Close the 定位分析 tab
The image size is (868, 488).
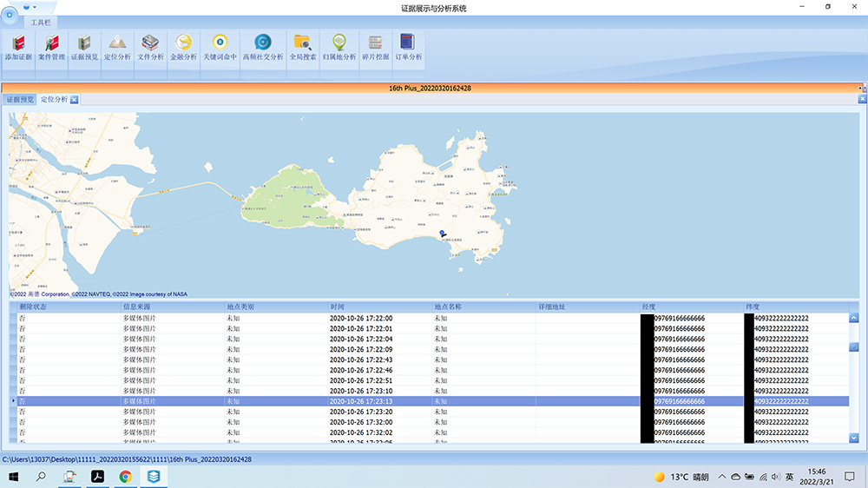(74, 100)
